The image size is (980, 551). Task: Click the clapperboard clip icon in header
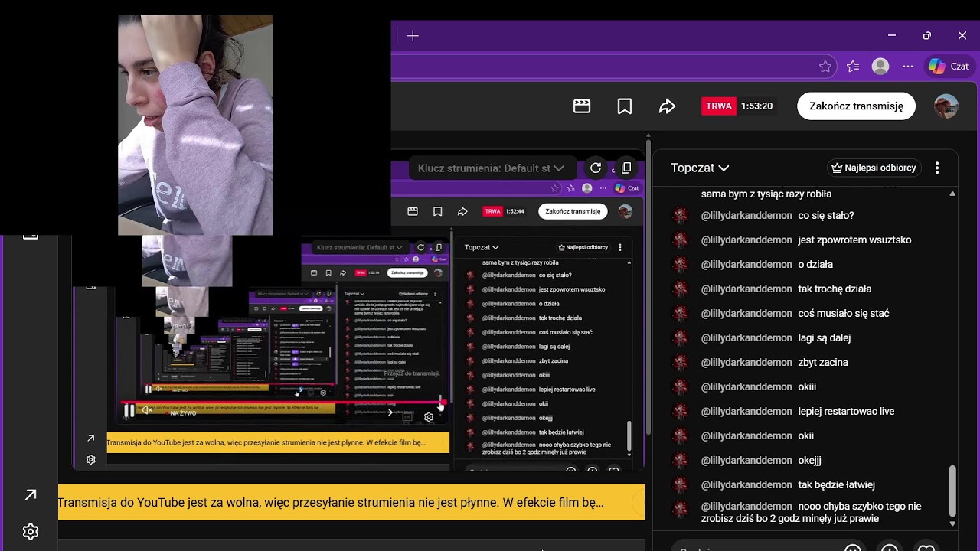582,106
